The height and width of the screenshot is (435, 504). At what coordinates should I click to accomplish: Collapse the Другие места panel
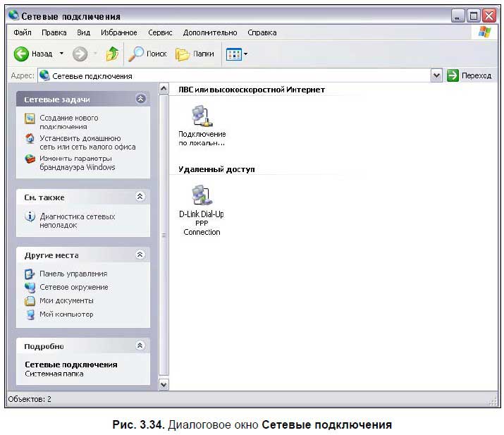pos(140,255)
